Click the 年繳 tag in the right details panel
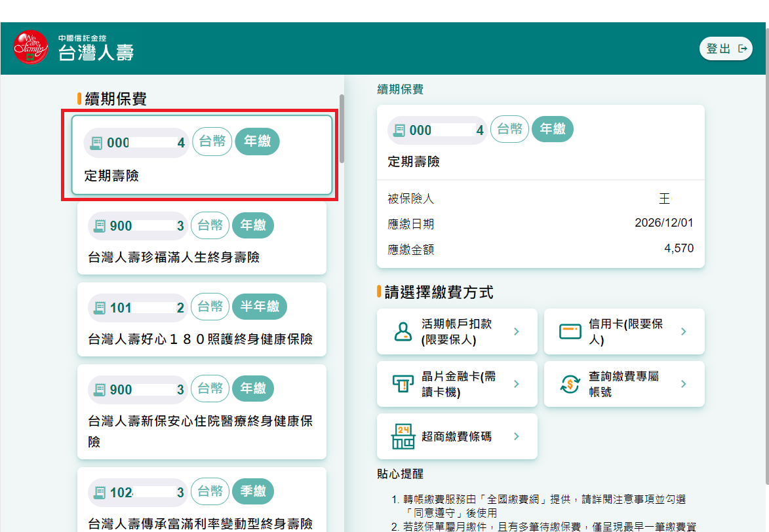Screen dimensions: 769x532 pyautogui.click(x=553, y=129)
